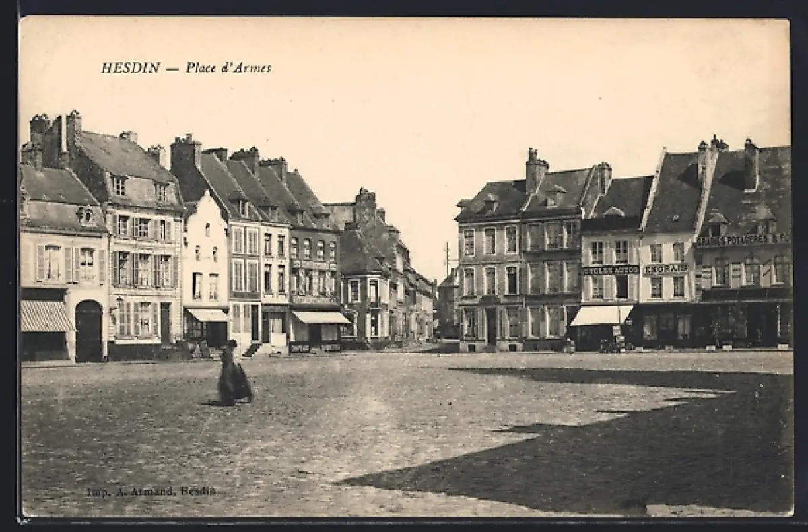
Task: Select the "Imp. A. Armand, Hesdin" printer credit
Action: tap(151, 491)
